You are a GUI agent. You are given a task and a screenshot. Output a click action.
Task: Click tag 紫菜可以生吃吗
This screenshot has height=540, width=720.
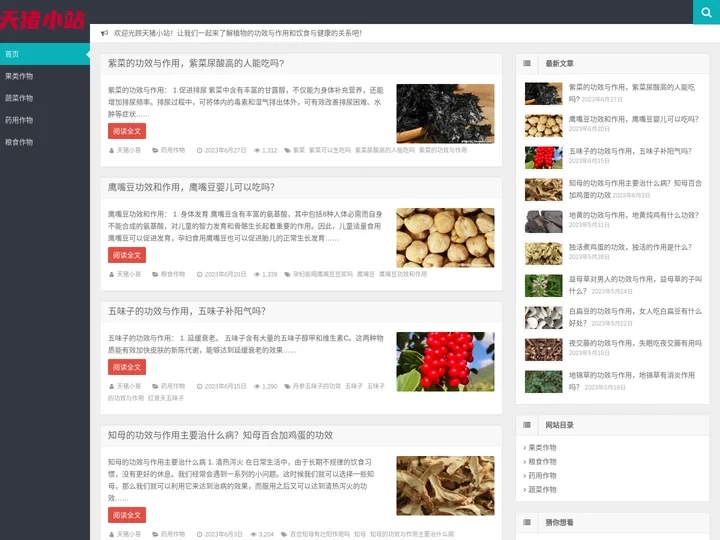[x=330, y=150]
